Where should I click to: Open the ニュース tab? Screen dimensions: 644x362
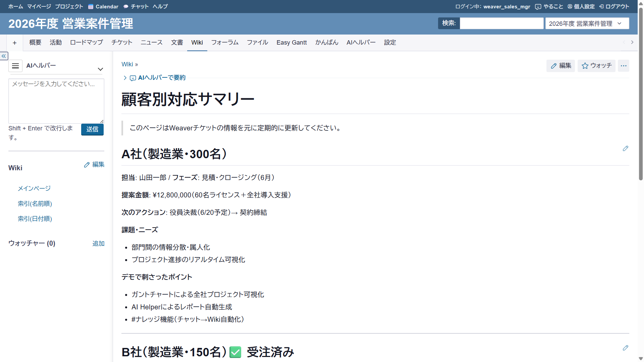click(x=152, y=43)
